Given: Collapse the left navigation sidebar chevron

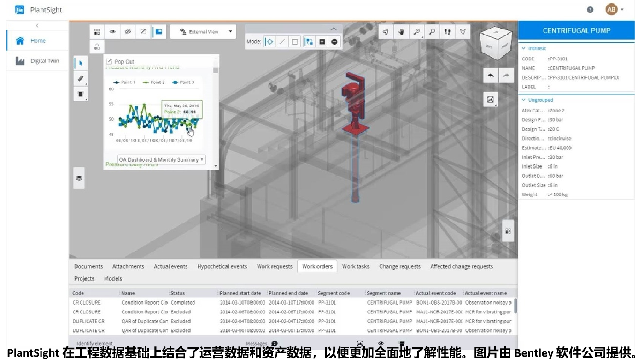Looking at the screenshot, I should [x=37, y=26].
